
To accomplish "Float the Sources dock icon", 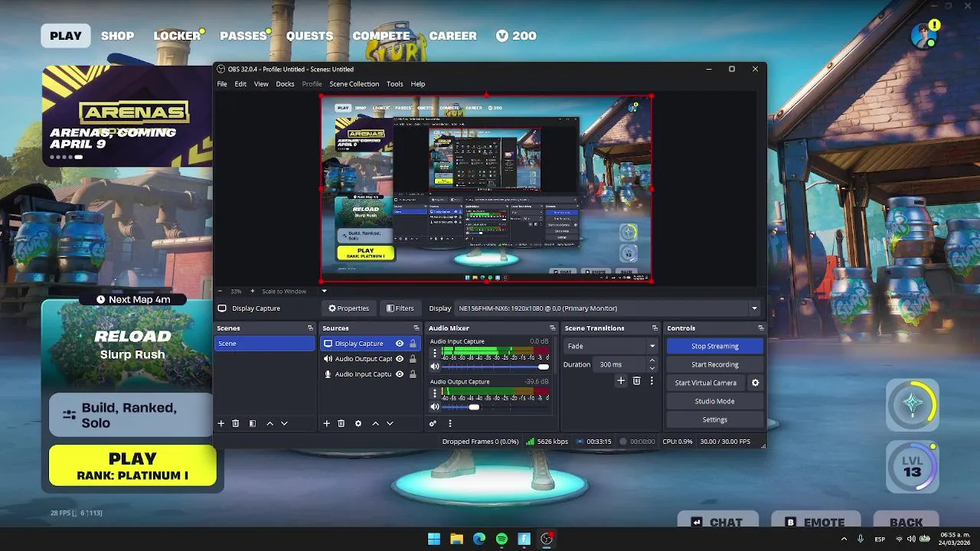I will pos(416,328).
